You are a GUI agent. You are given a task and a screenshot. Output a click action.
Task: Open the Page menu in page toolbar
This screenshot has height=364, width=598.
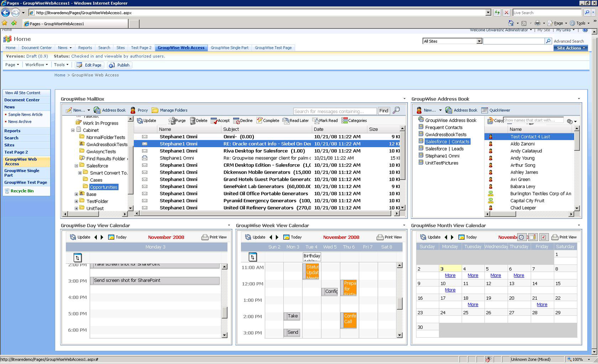pos(12,65)
